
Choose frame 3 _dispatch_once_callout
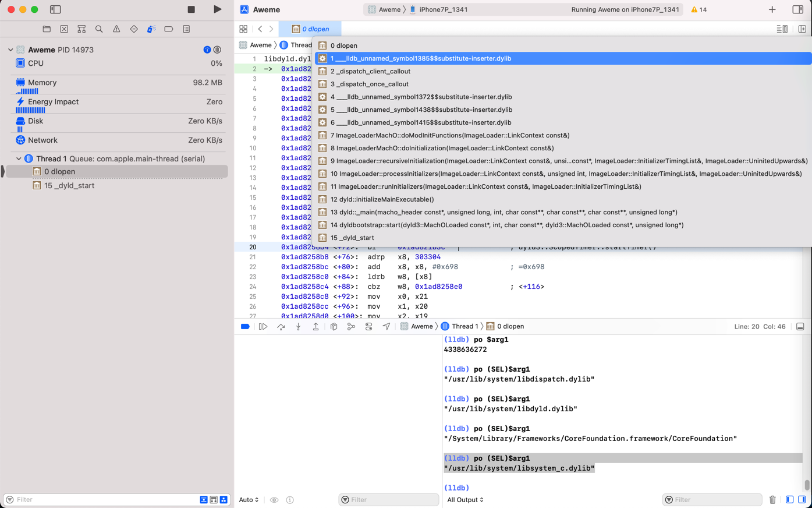point(562,84)
